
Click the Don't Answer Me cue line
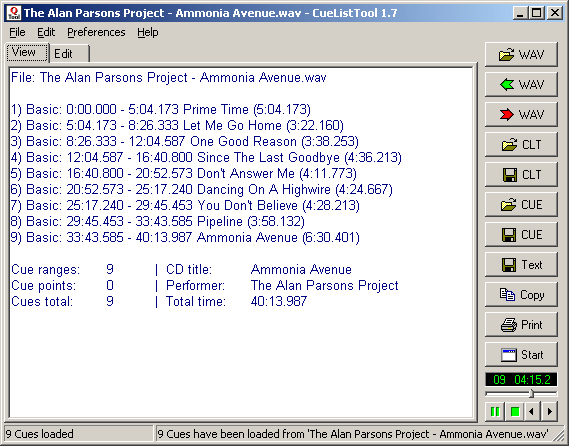point(184,173)
